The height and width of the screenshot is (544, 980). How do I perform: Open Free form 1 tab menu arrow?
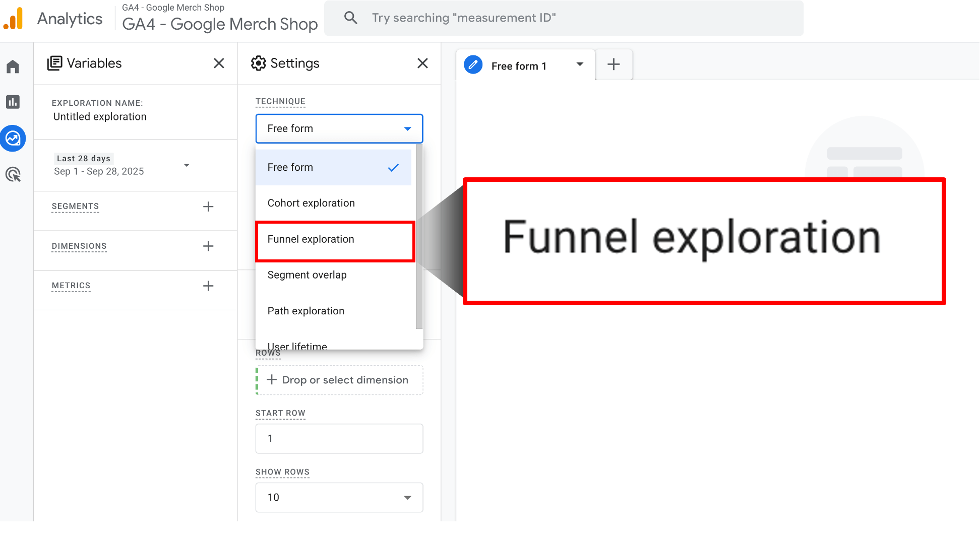pos(580,64)
